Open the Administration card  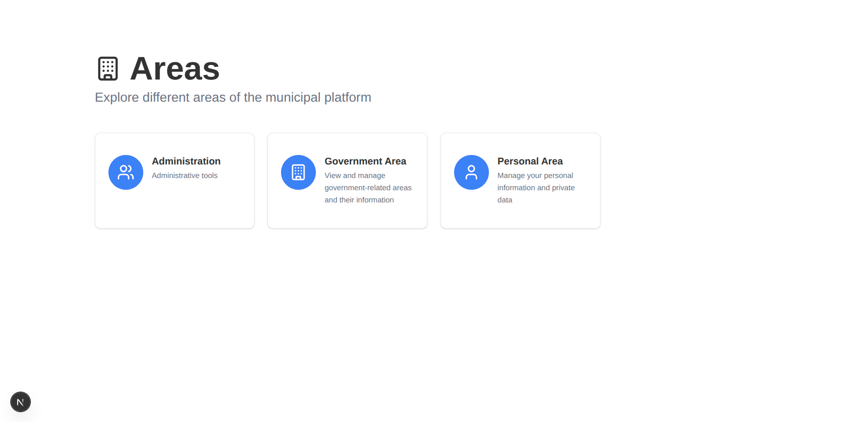click(x=174, y=180)
